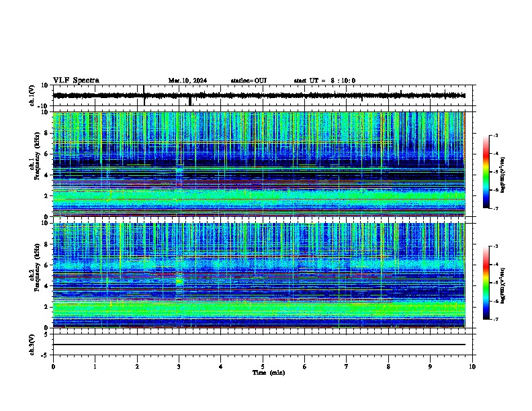
Task: Select the "start UT = 8 : 10: 0" text
Action: click(x=324, y=81)
